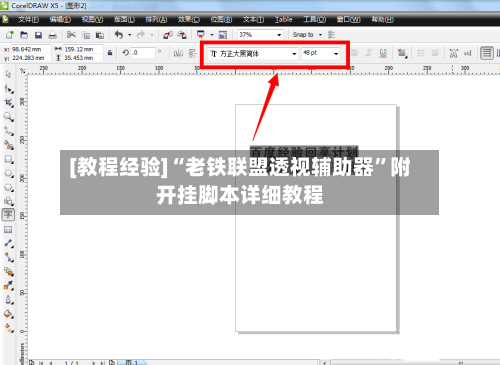
Task: Open the 工具(O) menu
Action: (x=315, y=20)
